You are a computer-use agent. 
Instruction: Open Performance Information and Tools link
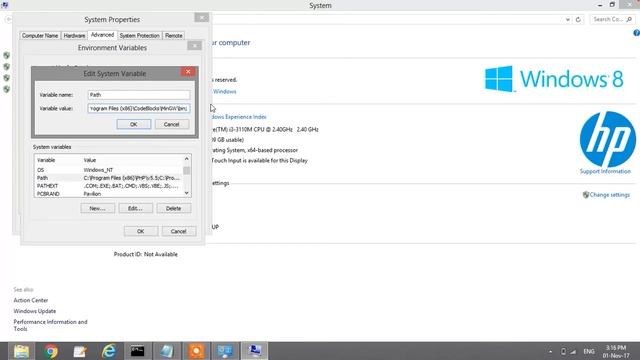pyautogui.click(x=50, y=325)
